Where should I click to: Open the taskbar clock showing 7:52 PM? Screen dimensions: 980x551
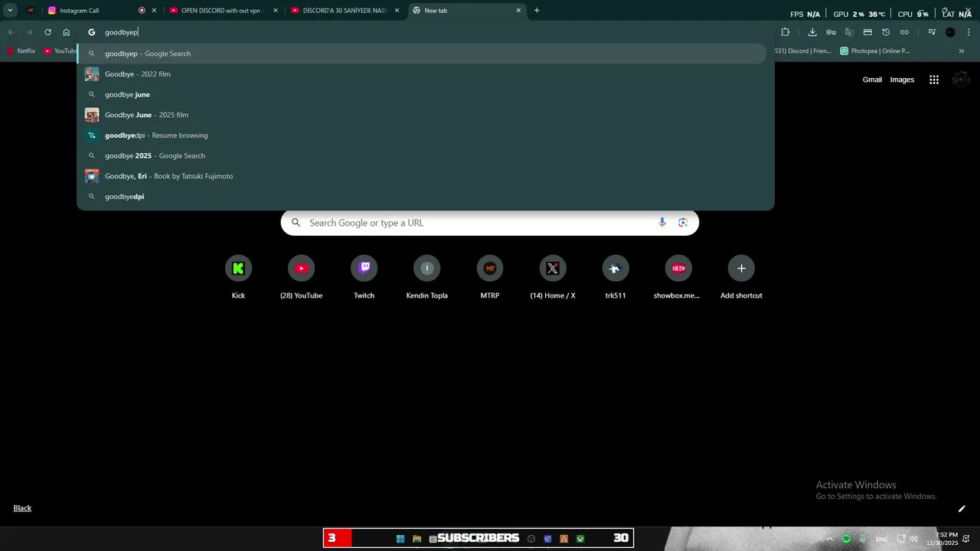(x=942, y=539)
